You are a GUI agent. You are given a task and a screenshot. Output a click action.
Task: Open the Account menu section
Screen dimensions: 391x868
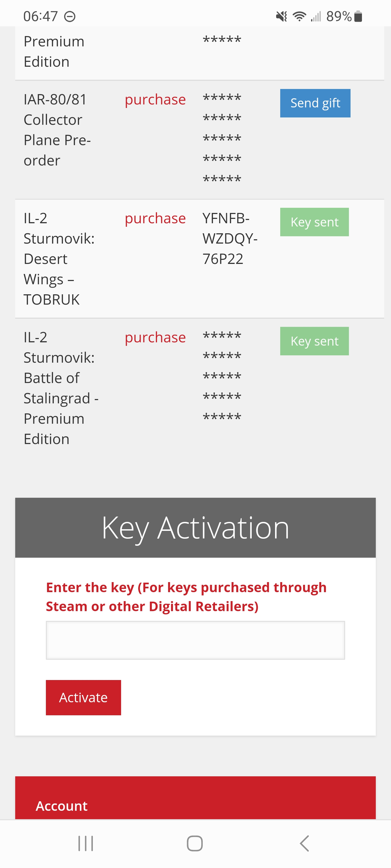pyautogui.click(x=62, y=806)
